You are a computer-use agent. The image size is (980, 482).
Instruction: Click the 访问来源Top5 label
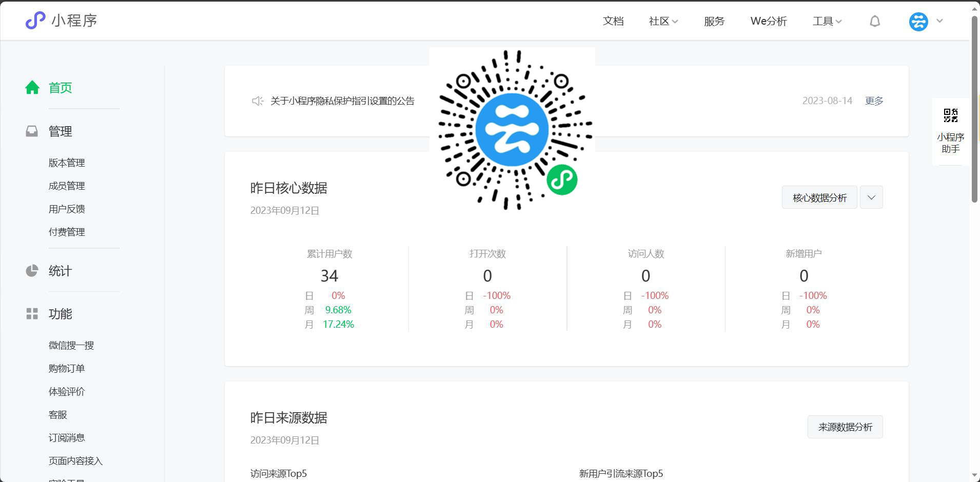279,473
